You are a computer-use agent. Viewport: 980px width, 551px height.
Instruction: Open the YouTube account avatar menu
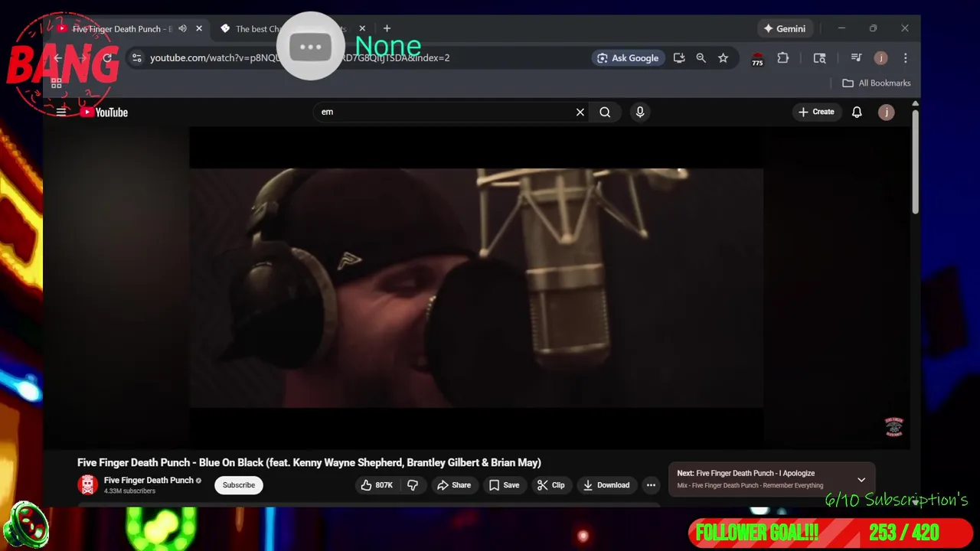coord(886,112)
